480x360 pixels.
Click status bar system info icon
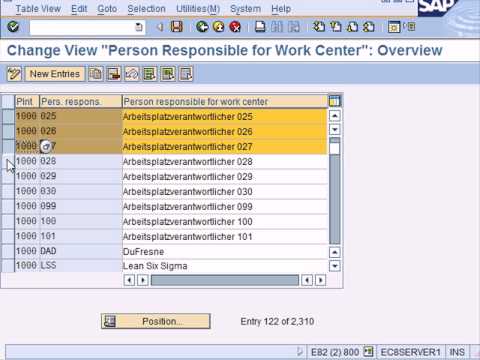coord(368,351)
